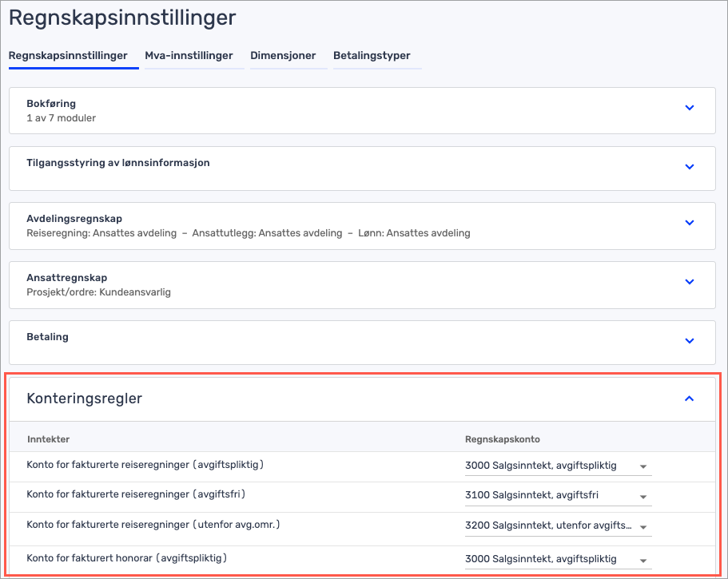This screenshot has width=728, height=579.
Task: Switch to the Mva-innstillinger tab
Action: tap(189, 56)
